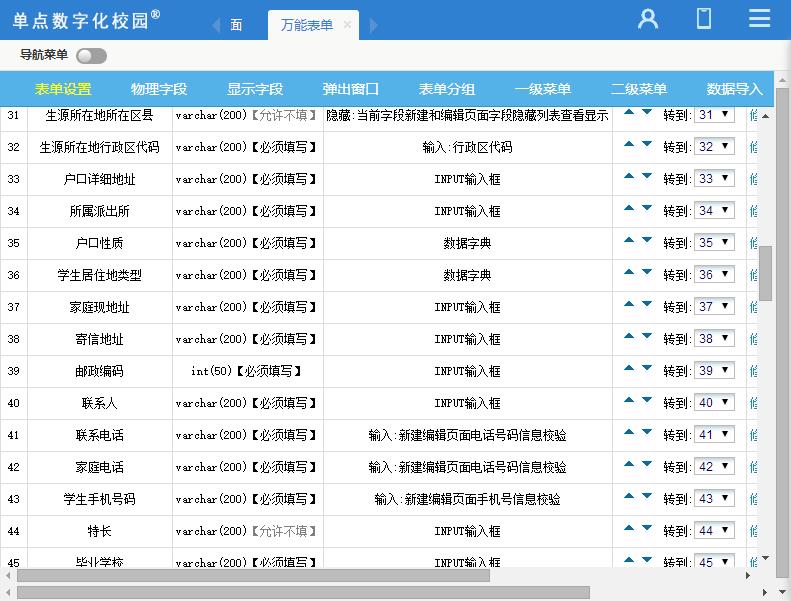791x601 pixels.
Task: Click the inner table scroll-up arrow
Action: (x=765, y=116)
